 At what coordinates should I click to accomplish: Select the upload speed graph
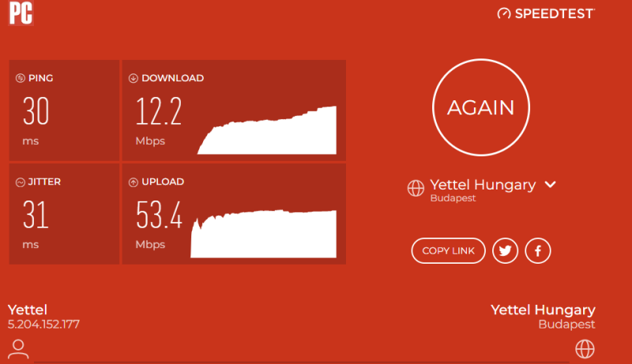click(x=264, y=234)
